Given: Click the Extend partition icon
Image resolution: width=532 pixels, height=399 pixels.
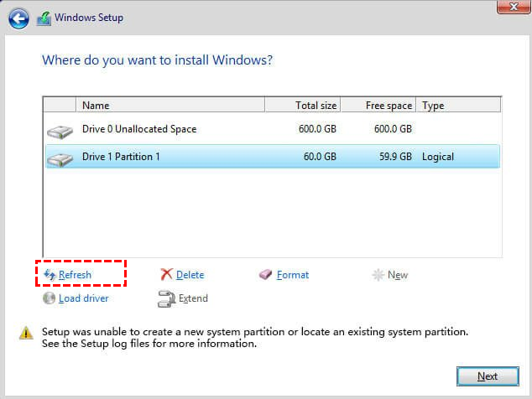Looking at the screenshot, I should 165,298.
